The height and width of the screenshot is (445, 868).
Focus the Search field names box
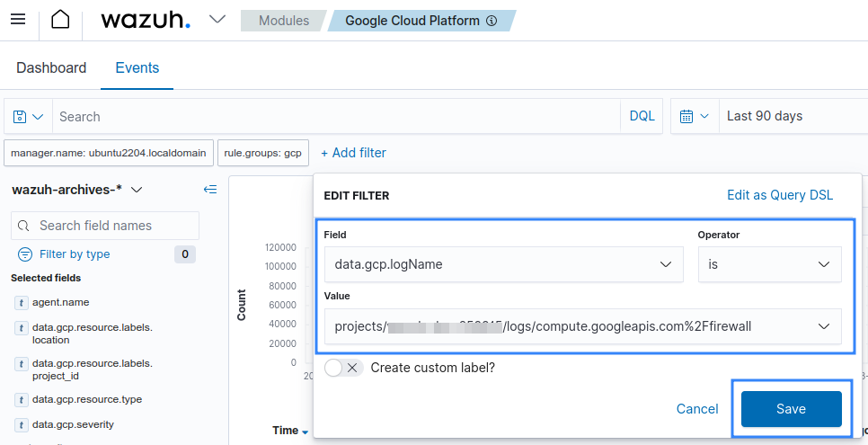[x=105, y=226]
